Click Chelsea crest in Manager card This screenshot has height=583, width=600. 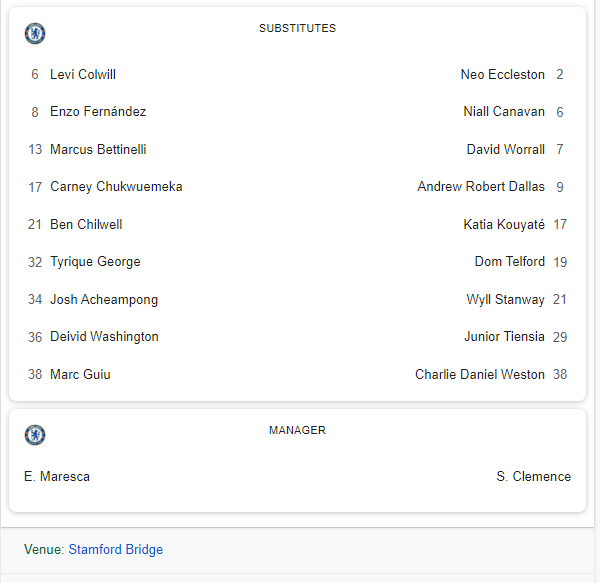(35, 435)
